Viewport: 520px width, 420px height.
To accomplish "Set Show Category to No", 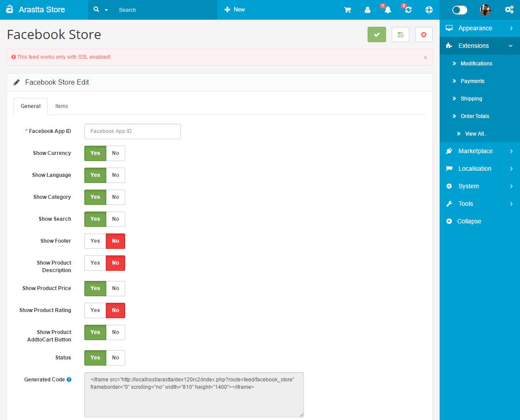I will click(x=116, y=197).
